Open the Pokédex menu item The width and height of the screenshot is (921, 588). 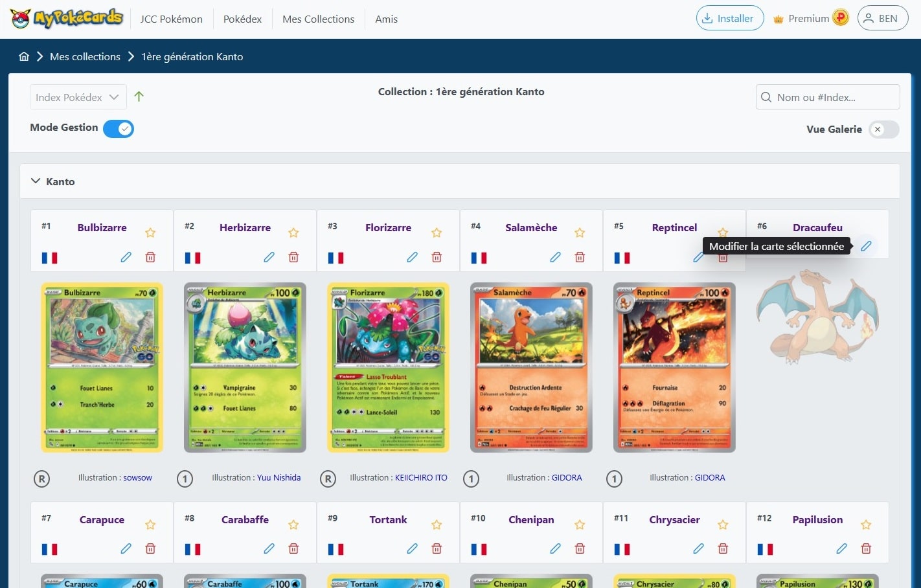[242, 19]
